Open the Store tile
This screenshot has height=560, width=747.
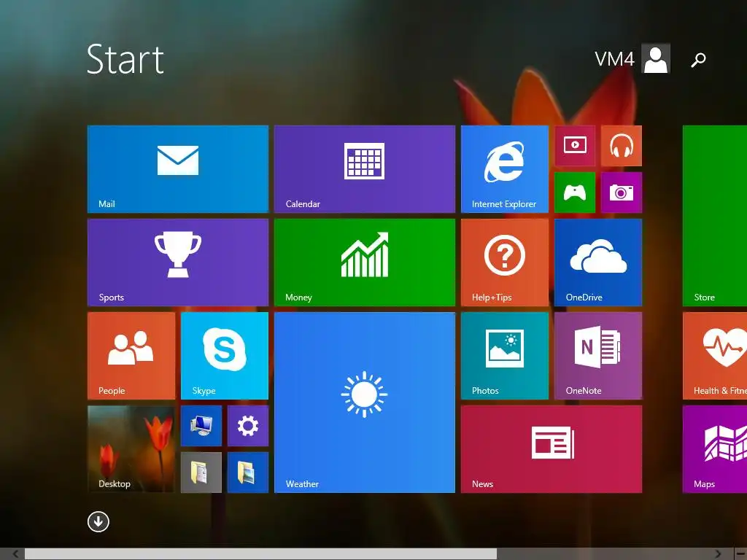(x=715, y=216)
